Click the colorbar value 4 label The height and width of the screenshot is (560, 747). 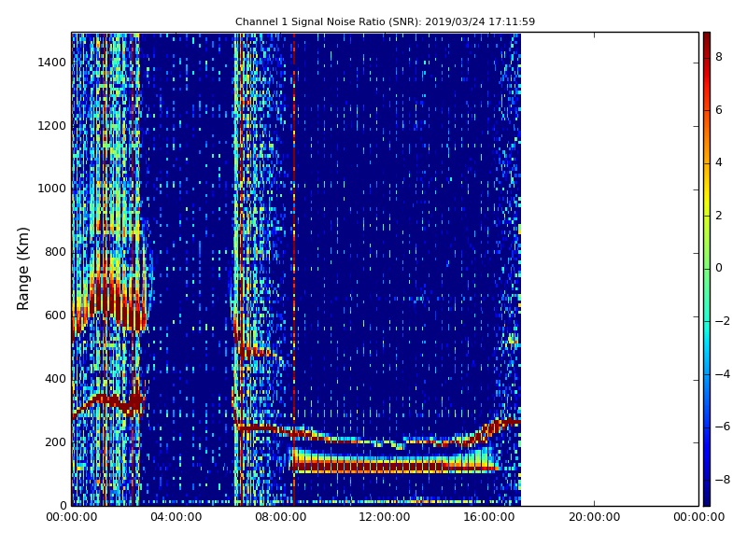click(x=719, y=162)
